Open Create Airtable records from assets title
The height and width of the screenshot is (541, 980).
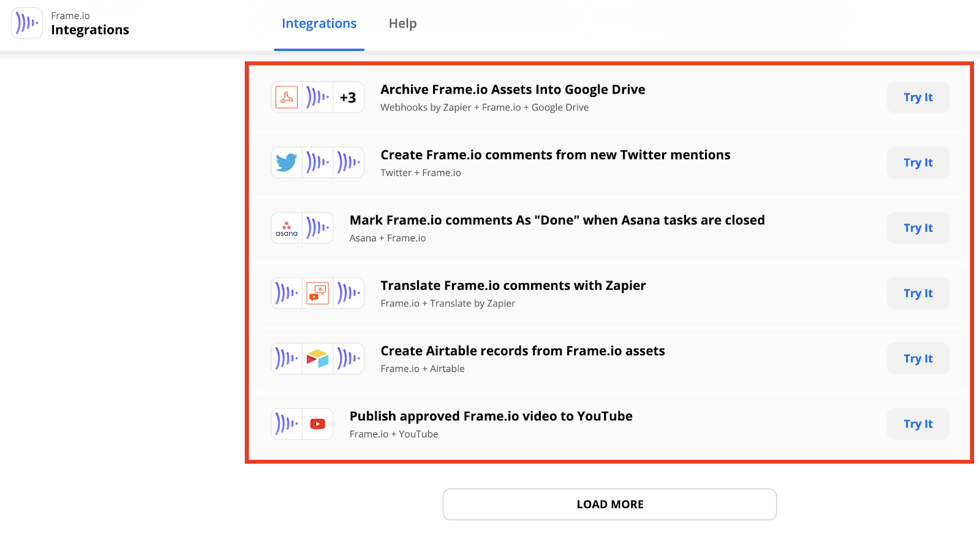tap(522, 351)
